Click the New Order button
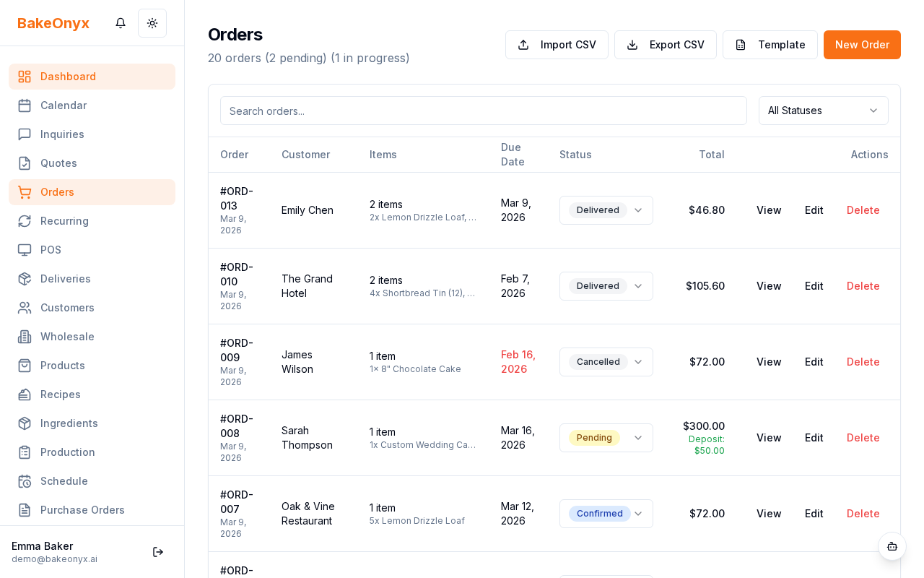Image resolution: width=924 pixels, height=578 pixels. tap(862, 45)
